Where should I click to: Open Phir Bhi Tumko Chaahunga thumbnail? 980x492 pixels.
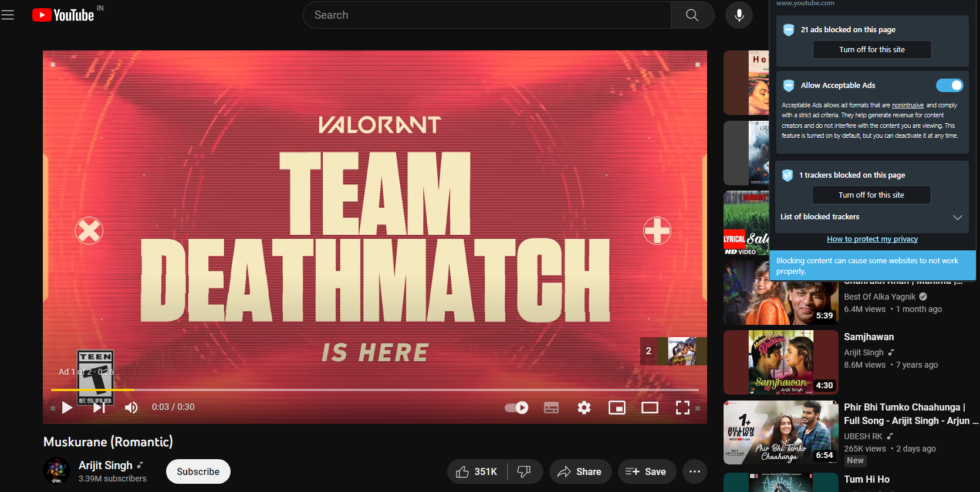coord(781,433)
